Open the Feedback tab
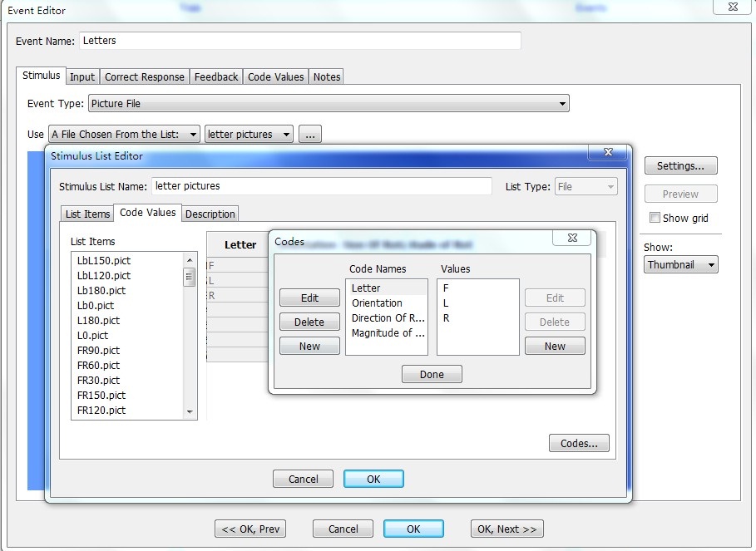Viewport: 756px width, 551px height. click(216, 77)
